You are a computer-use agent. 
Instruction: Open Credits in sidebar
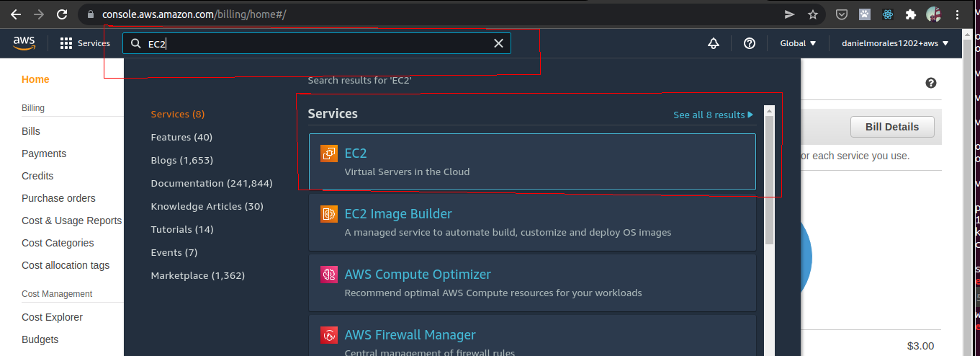coord(37,176)
